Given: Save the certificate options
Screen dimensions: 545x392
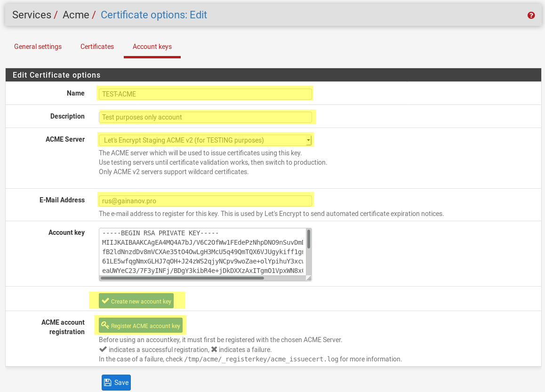Looking at the screenshot, I should point(116,382).
